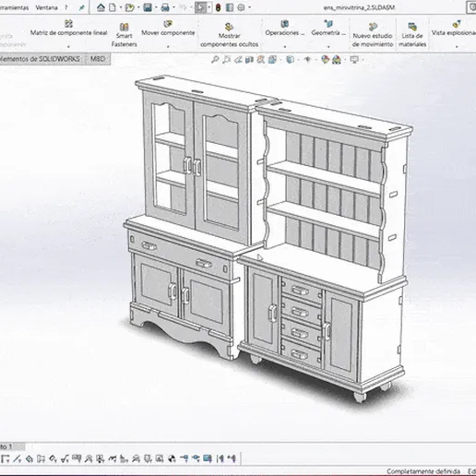This screenshot has width=476, height=476.
Task: Click the Lista de materiales icon
Action: point(412,27)
